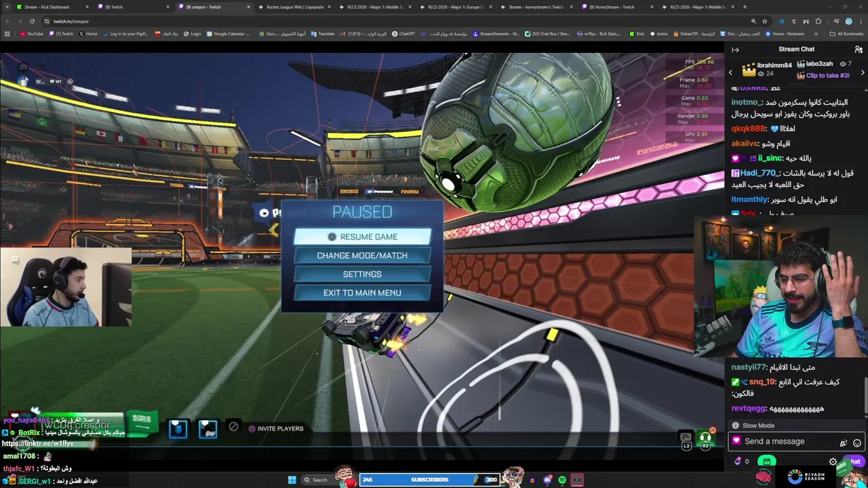Click Invite Players at bottom of game

point(275,428)
